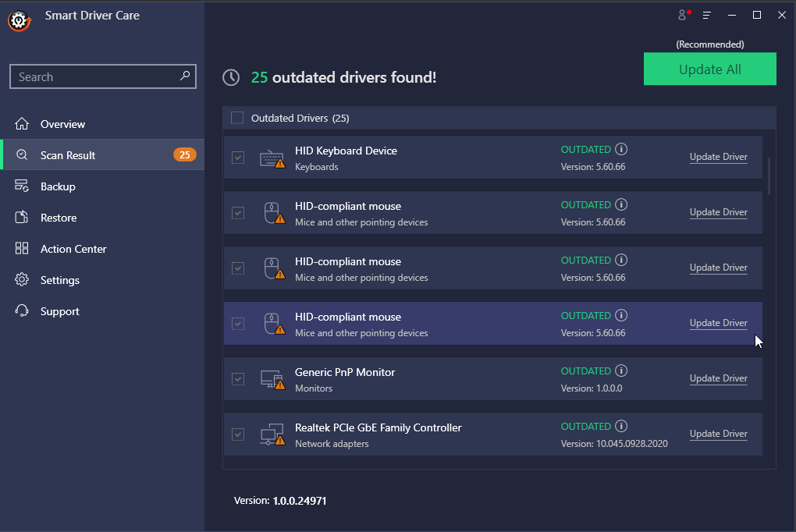This screenshot has height=532, width=796.
Task: Click Update Driver in the highlighted mouse row
Action: pyautogui.click(x=718, y=323)
